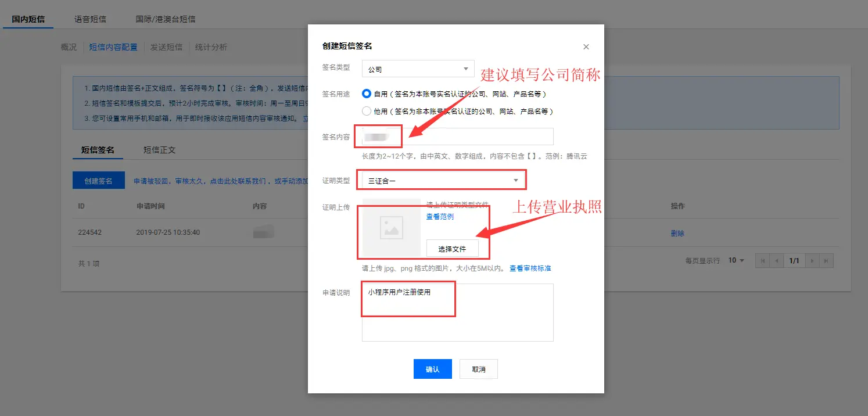
Task: Click the 选择文件 upload button
Action: coord(452,249)
